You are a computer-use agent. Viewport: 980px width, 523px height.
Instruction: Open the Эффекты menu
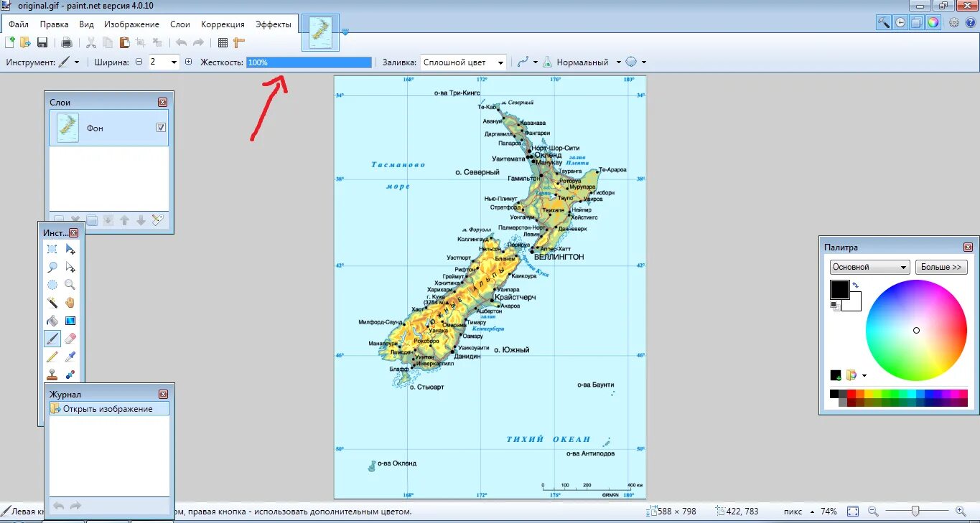pyautogui.click(x=274, y=24)
